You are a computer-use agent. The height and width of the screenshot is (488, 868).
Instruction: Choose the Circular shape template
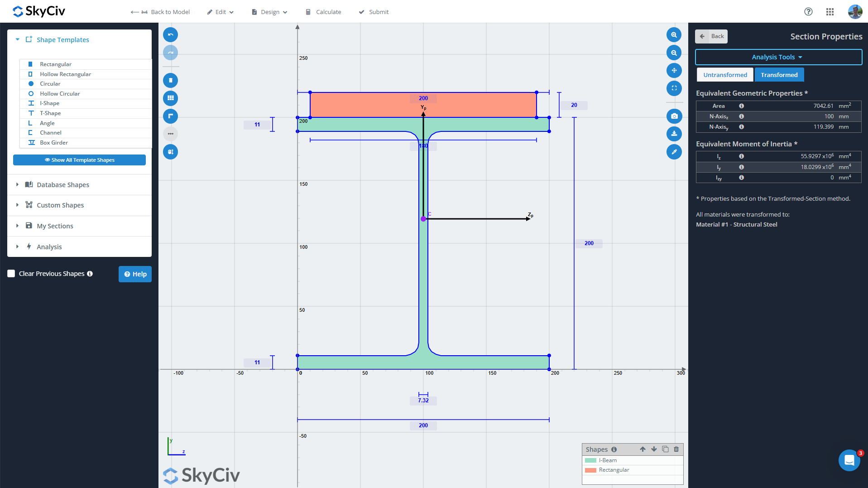click(86, 84)
